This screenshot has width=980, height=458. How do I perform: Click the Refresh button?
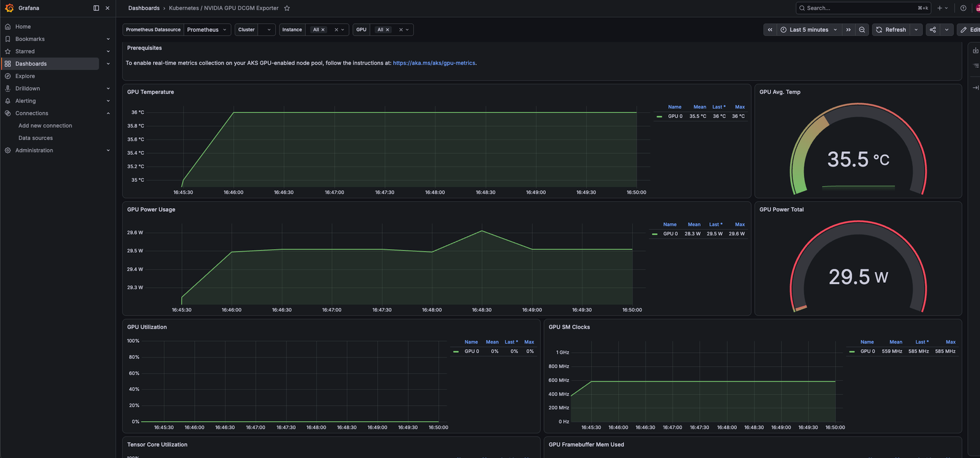pyautogui.click(x=891, y=29)
